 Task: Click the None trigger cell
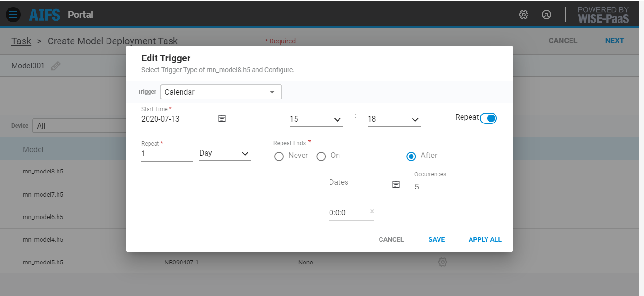tap(305, 262)
